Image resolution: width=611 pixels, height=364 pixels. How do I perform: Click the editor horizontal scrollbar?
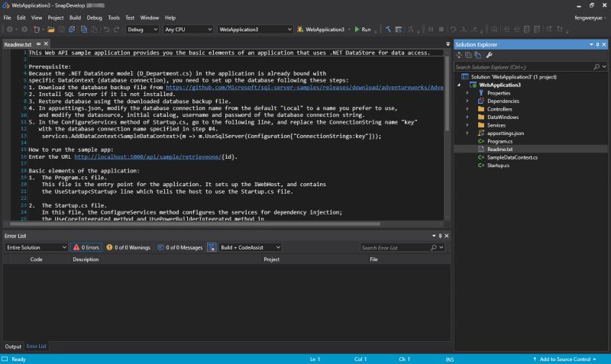[x=195, y=224]
